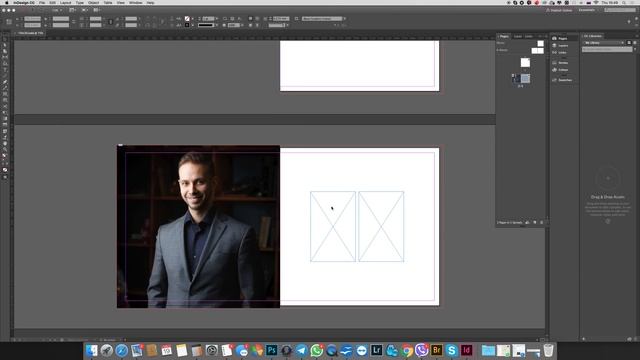Select the A-Master thumbnail in Pages panel
The image size is (640, 360).
[x=538, y=51]
